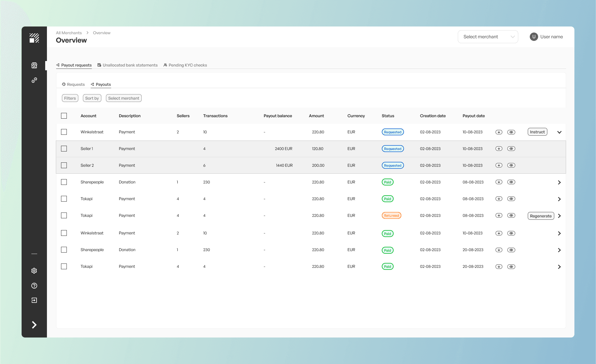Screen dimensions: 596x364
Task: Download the Winkelstraat Requested payout row
Action: point(499,132)
